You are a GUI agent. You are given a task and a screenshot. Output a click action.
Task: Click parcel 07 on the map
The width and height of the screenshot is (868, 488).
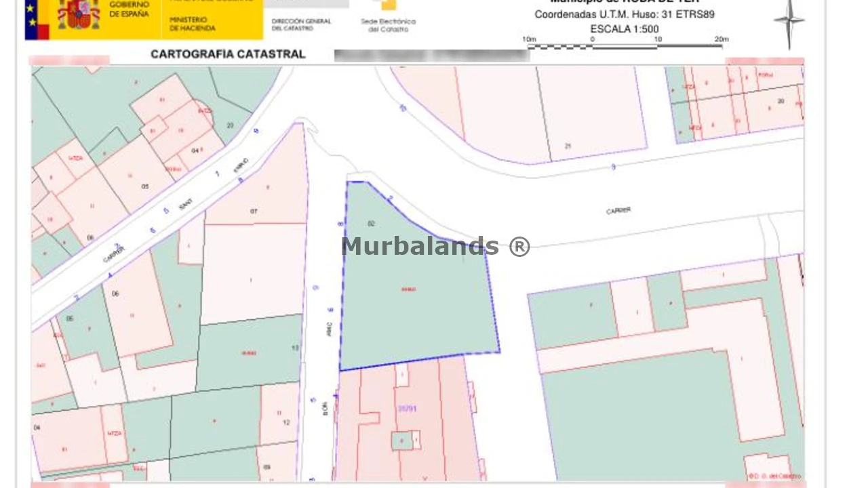click(254, 211)
